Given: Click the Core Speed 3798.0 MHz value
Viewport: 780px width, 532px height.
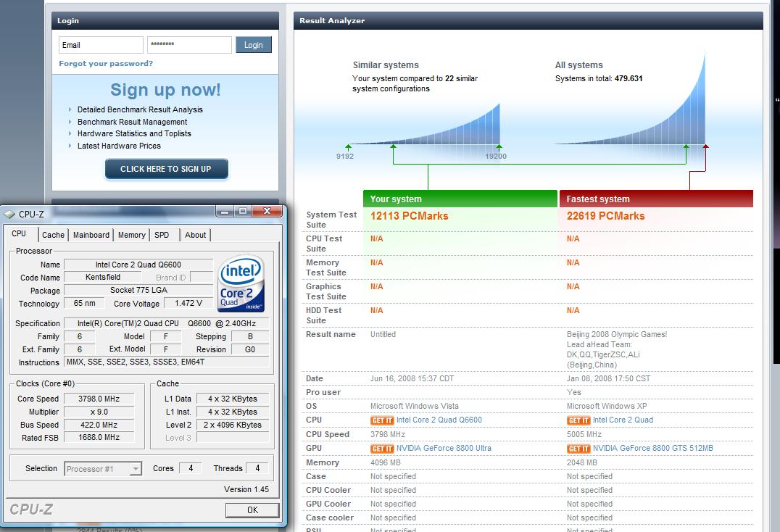Looking at the screenshot, I should click(x=99, y=399).
